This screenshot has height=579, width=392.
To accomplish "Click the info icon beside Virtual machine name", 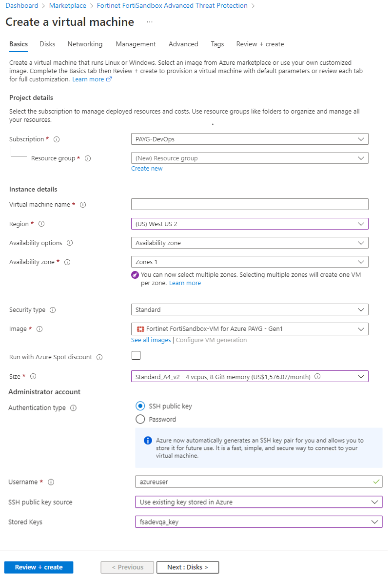I will (83, 205).
